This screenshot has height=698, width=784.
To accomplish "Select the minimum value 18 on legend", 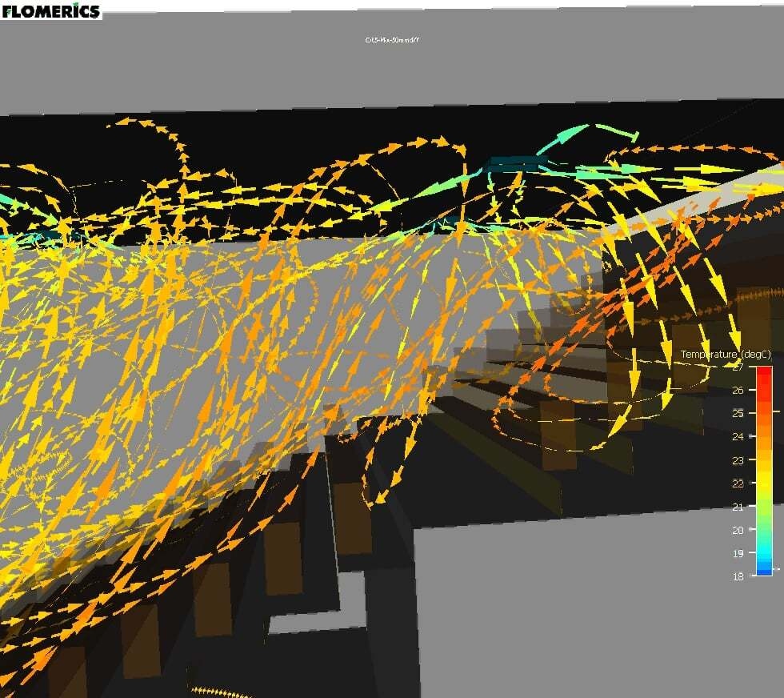I will click(x=739, y=576).
